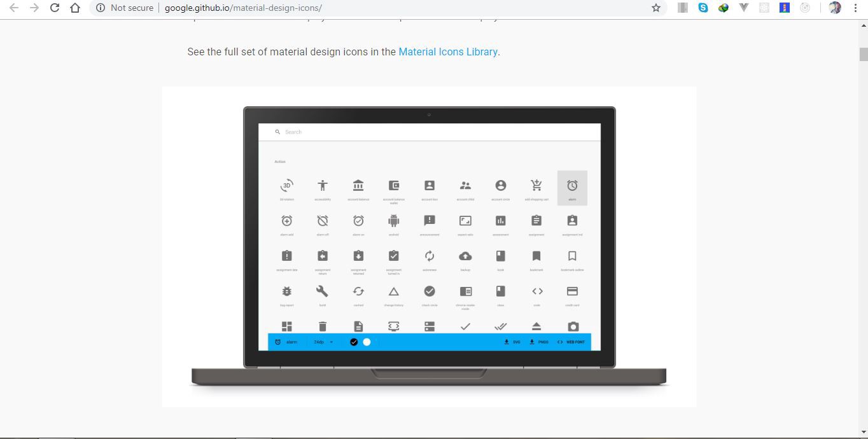Toggle the black color selection checkbox
Image resolution: width=868 pixels, height=439 pixels.
(x=353, y=342)
